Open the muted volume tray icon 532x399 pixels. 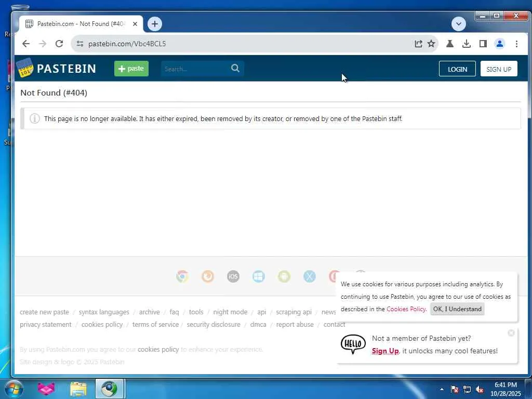click(480, 389)
